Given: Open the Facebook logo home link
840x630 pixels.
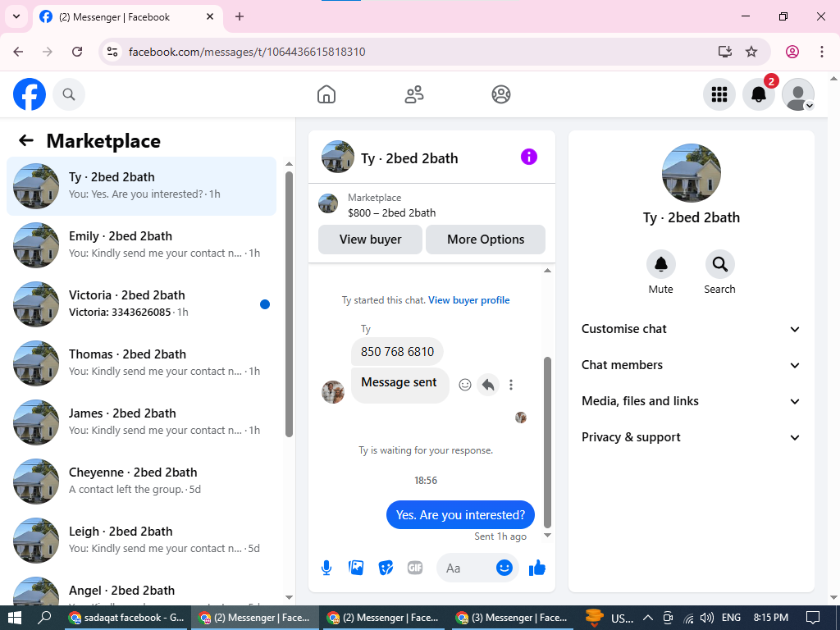Looking at the screenshot, I should pyautogui.click(x=30, y=94).
